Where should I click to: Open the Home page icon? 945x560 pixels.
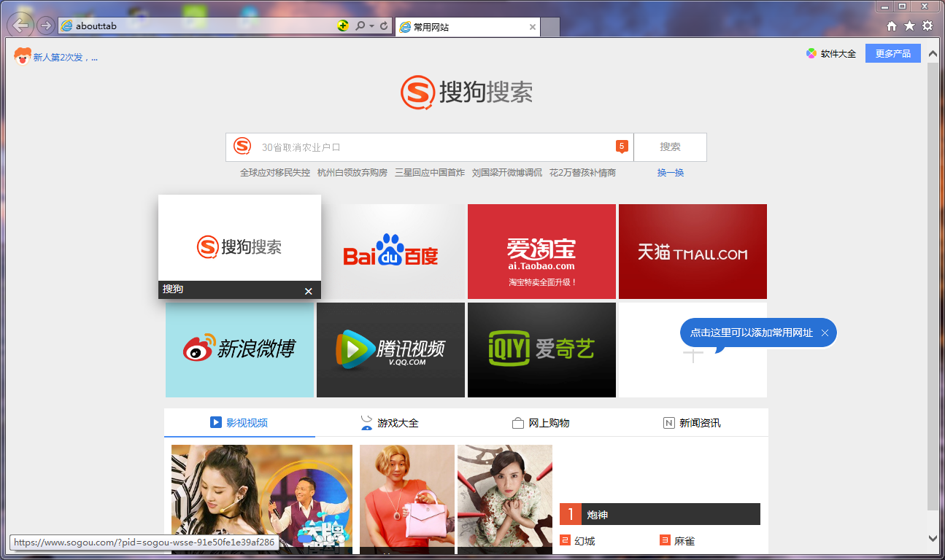[x=892, y=26]
